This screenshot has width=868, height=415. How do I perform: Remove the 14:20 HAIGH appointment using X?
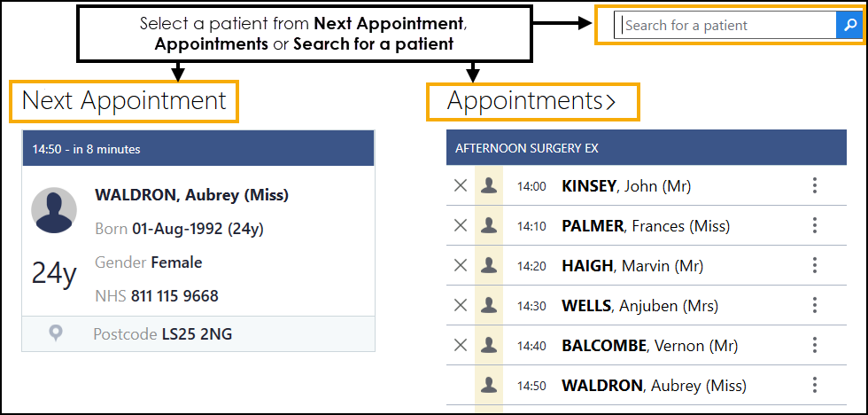coord(461,265)
